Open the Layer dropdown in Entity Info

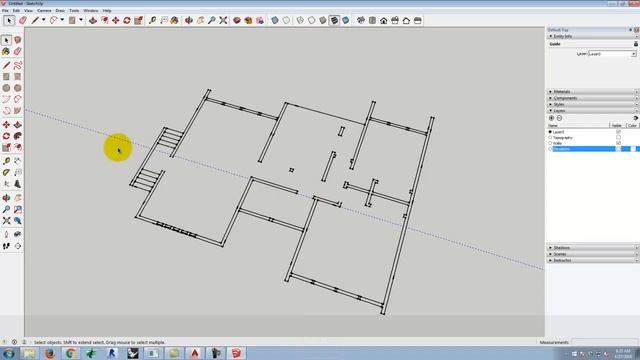click(x=634, y=54)
